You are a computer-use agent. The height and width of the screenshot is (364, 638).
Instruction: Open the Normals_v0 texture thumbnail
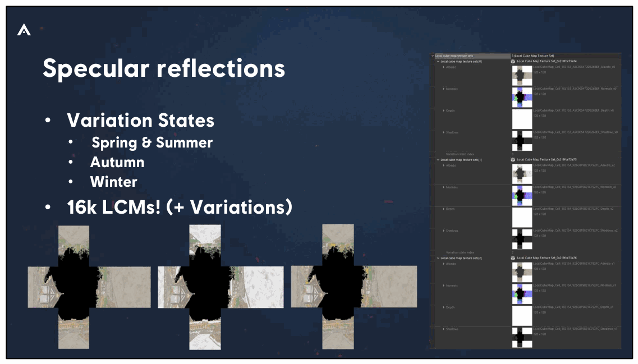[522, 97]
